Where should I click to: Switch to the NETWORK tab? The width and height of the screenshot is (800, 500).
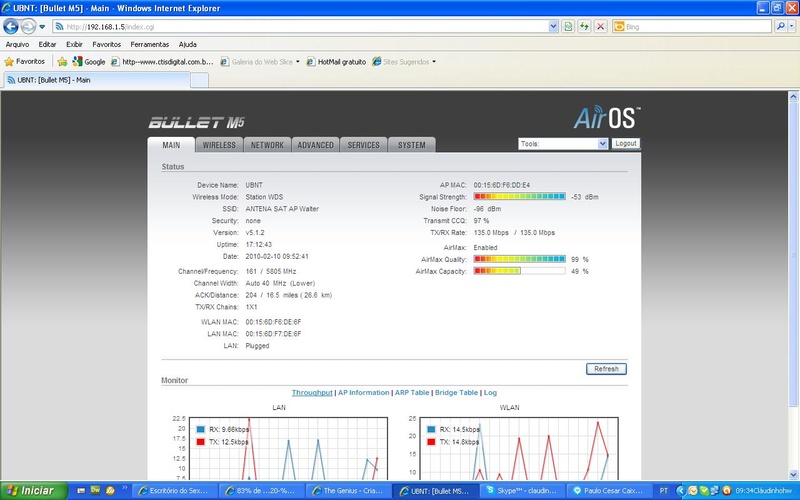(267, 145)
